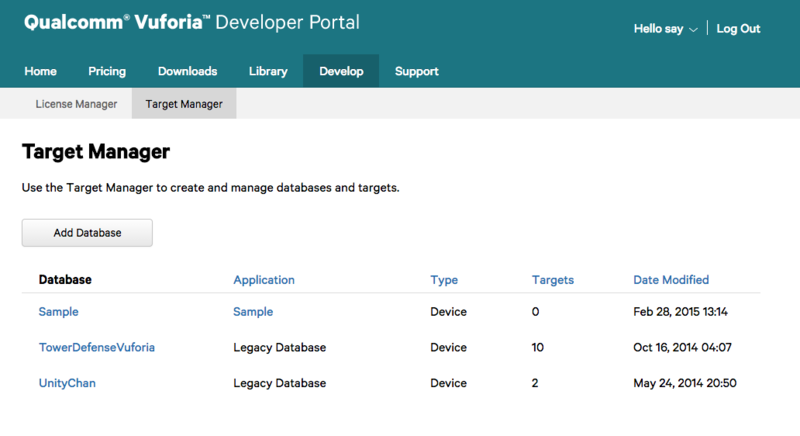Select the Target Manager tab
800x436 pixels.
pyautogui.click(x=184, y=104)
